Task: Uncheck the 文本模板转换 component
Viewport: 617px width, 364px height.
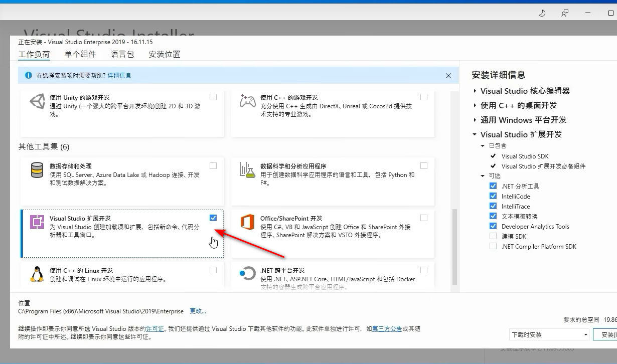Action: click(493, 216)
